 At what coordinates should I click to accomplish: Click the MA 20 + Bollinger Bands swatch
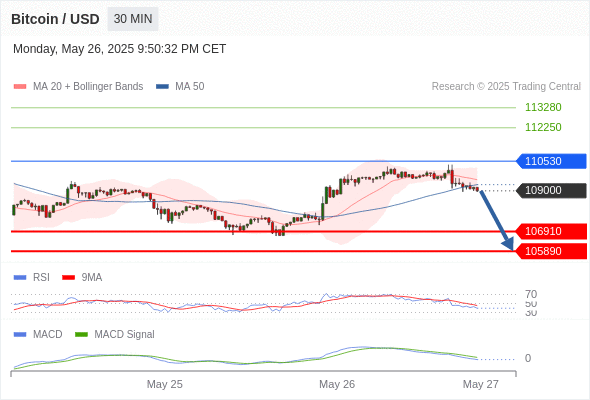[20, 87]
